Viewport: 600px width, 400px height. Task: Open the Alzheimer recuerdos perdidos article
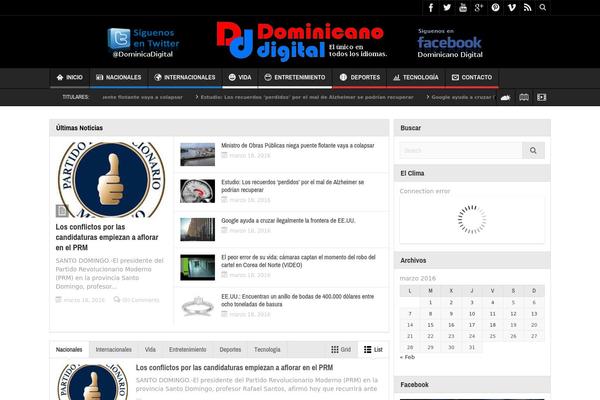(293, 186)
